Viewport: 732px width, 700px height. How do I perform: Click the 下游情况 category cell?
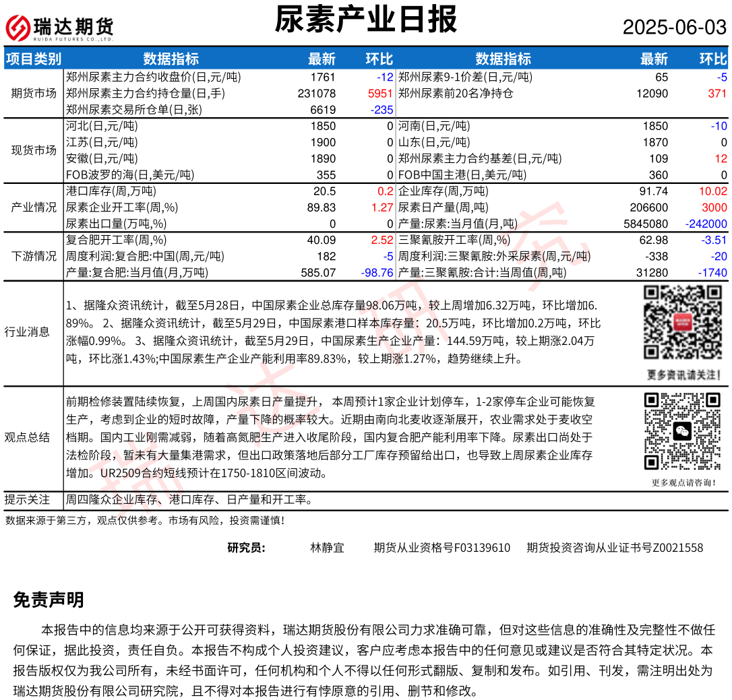coord(34,256)
